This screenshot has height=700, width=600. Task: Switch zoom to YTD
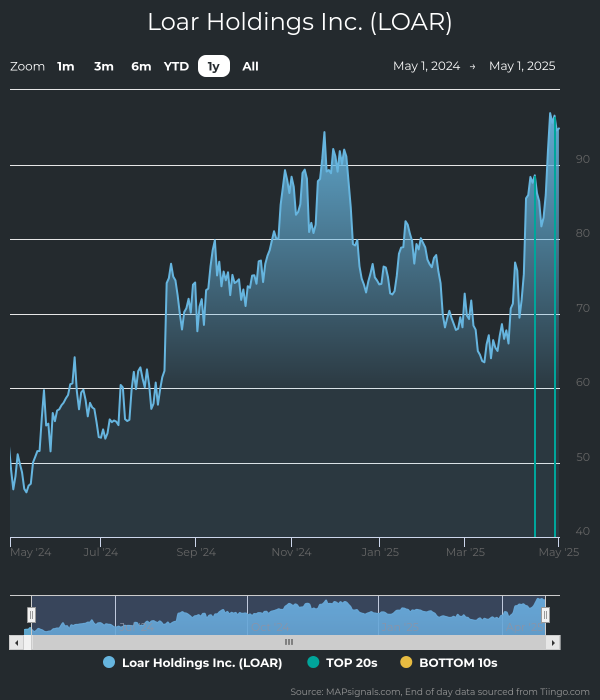click(x=176, y=66)
